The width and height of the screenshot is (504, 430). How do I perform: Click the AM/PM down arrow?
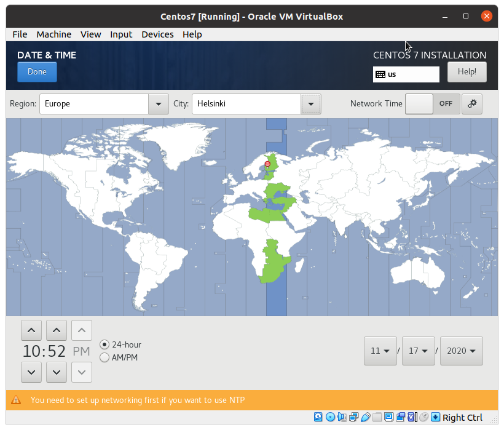click(82, 372)
